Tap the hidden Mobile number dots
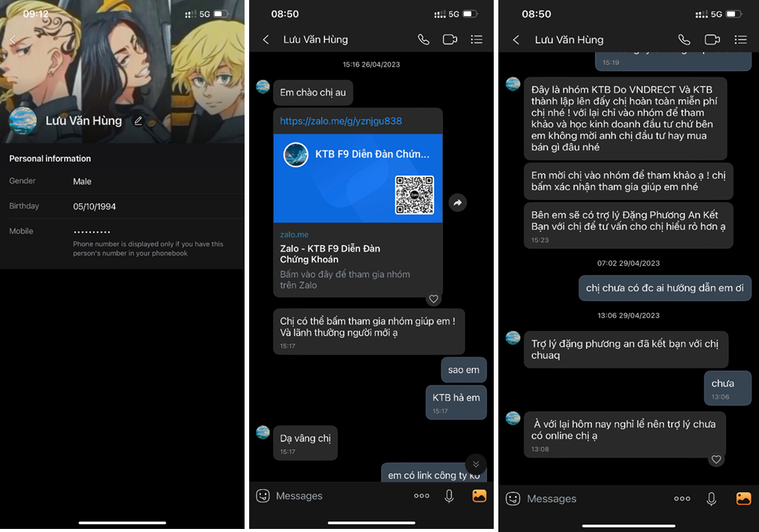The height and width of the screenshot is (532, 759). click(92, 232)
